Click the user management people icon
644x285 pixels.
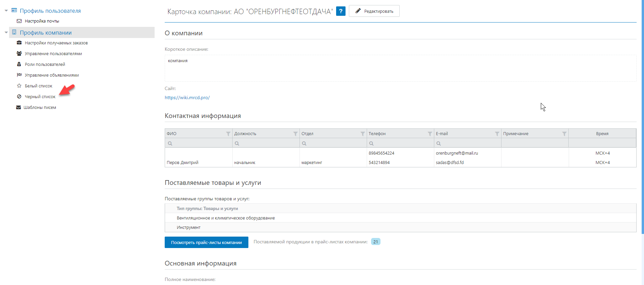[x=19, y=54]
